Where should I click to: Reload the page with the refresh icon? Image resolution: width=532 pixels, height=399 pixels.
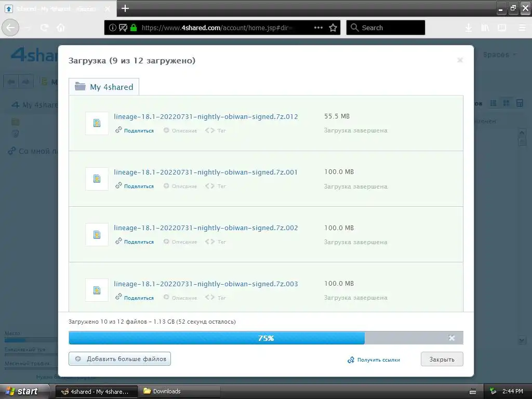click(44, 28)
